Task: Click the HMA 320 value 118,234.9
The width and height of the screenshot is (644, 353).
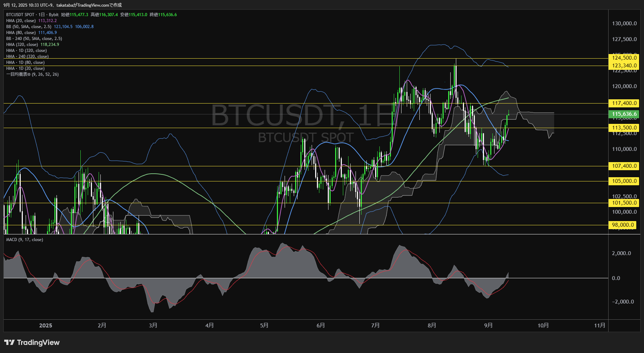Action: click(50, 45)
